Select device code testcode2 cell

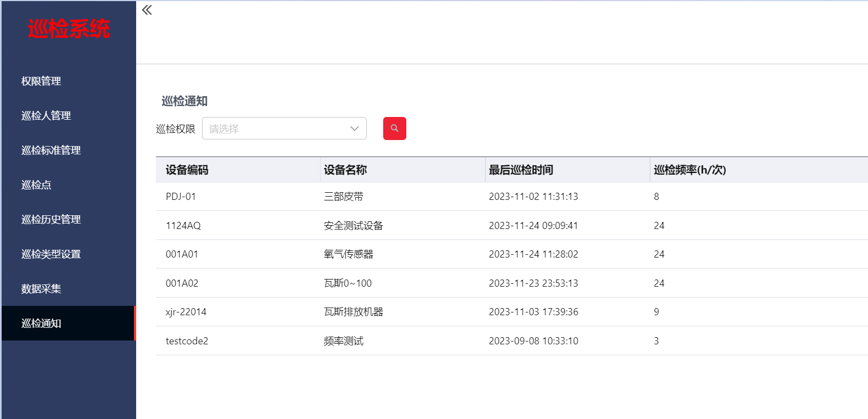pyautogui.click(x=187, y=341)
